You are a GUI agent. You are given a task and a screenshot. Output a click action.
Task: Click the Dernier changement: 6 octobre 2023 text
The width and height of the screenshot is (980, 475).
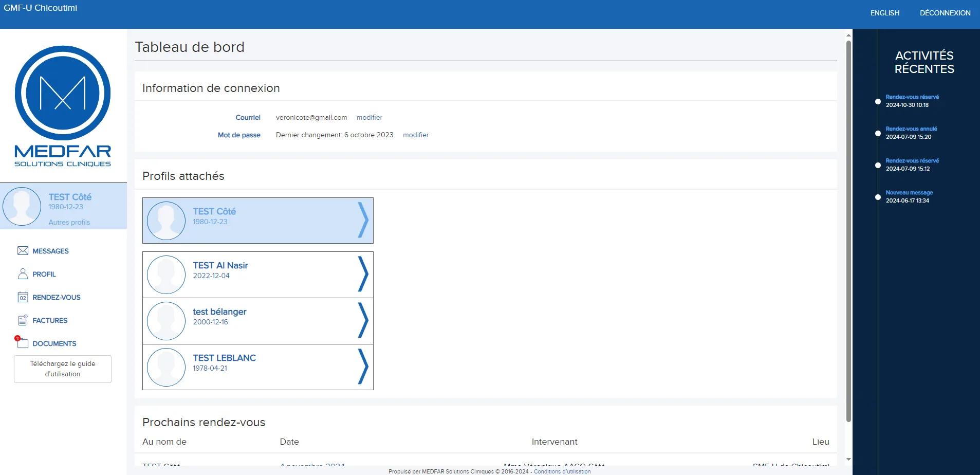335,135
